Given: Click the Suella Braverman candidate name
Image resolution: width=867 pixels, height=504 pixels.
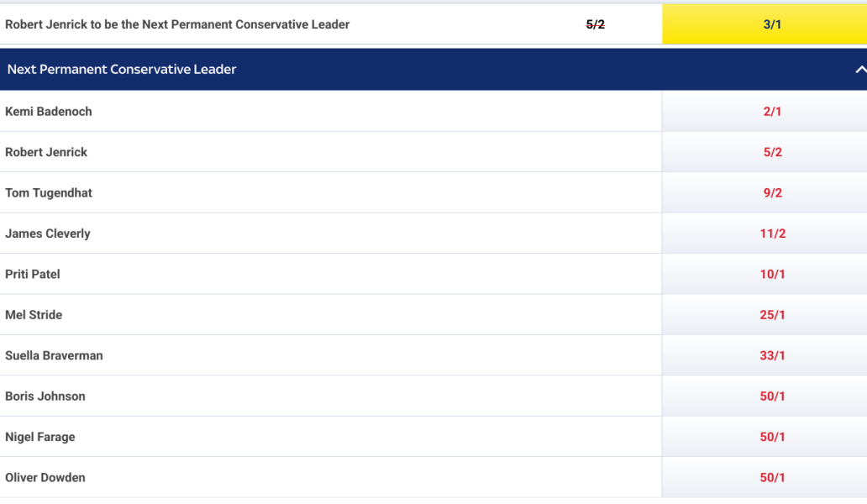Looking at the screenshot, I should point(54,356).
